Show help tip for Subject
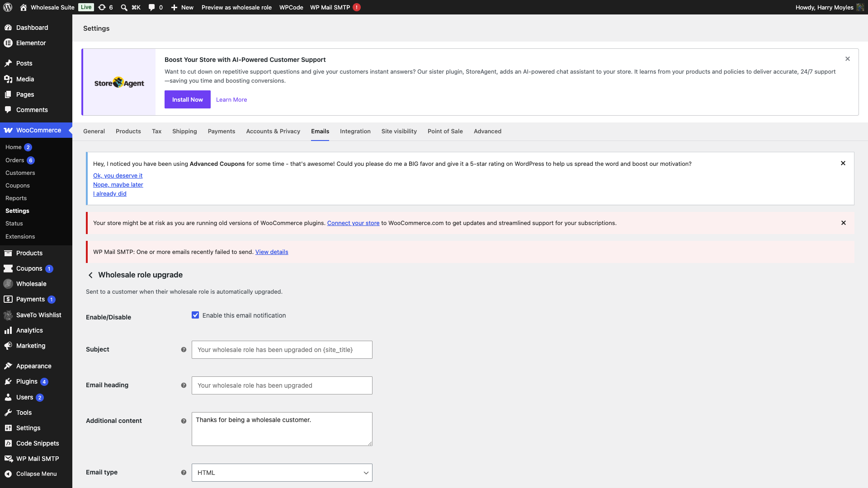868x488 pixels. click(x=184, y=350)
